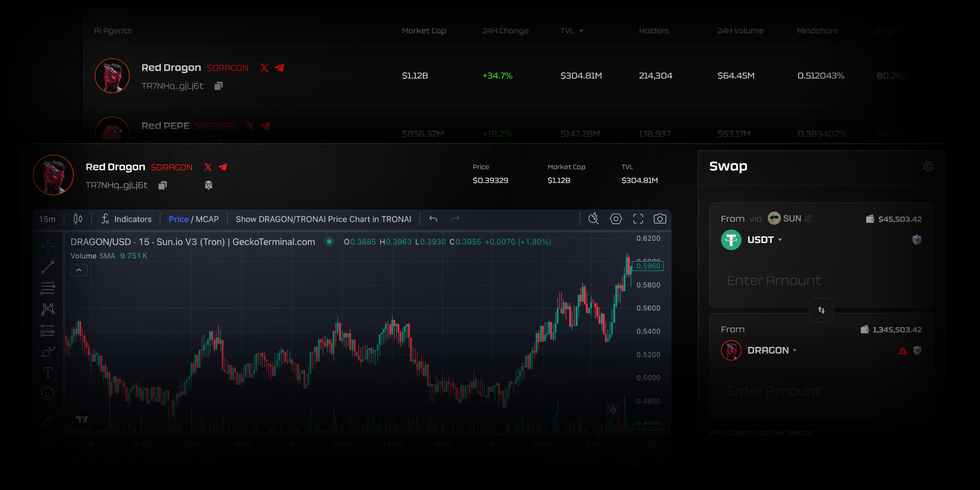Image resolution: width=980 pixels, height=490 pixels.
Task: Collapse the chart indicator legend
Action: (79, 270)
